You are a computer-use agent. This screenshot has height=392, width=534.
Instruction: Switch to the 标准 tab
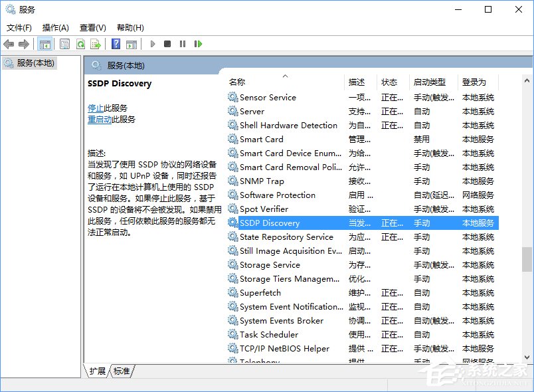122,372
